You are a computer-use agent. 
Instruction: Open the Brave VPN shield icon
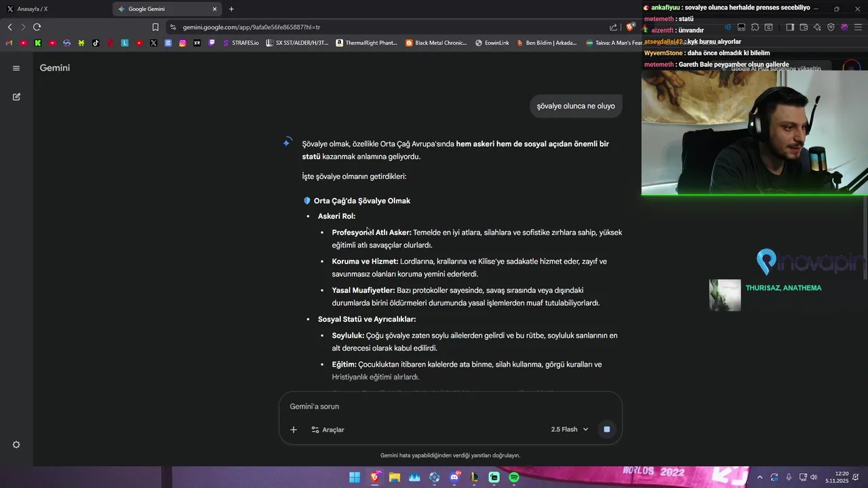pos(831,27)
